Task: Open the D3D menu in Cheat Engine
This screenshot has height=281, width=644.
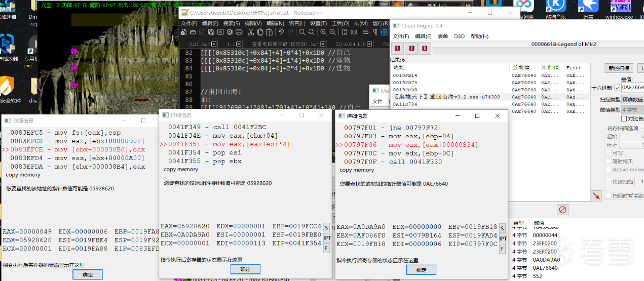Action: point(459,36)
